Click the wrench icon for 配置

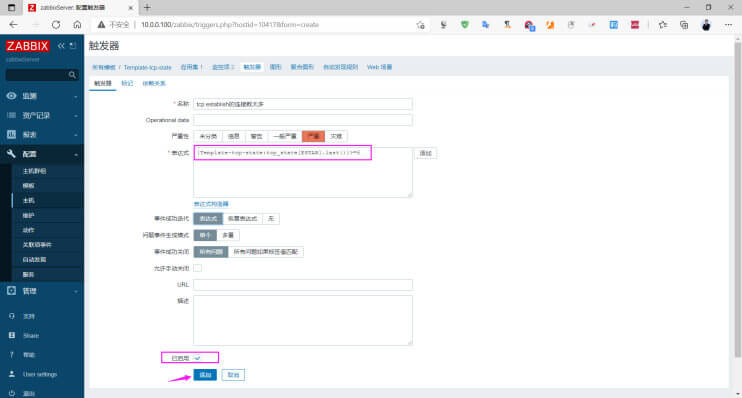click(11, 154)
